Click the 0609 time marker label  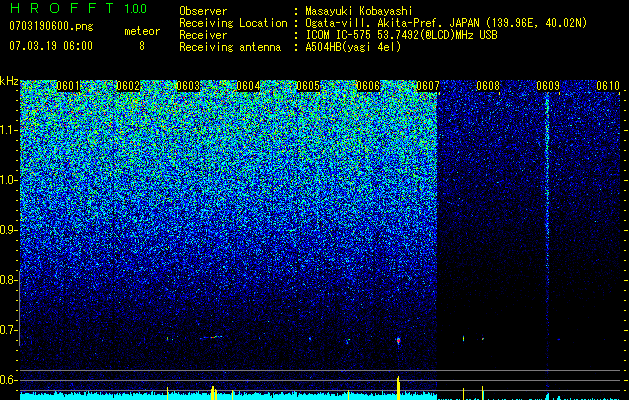click(548, 86)
